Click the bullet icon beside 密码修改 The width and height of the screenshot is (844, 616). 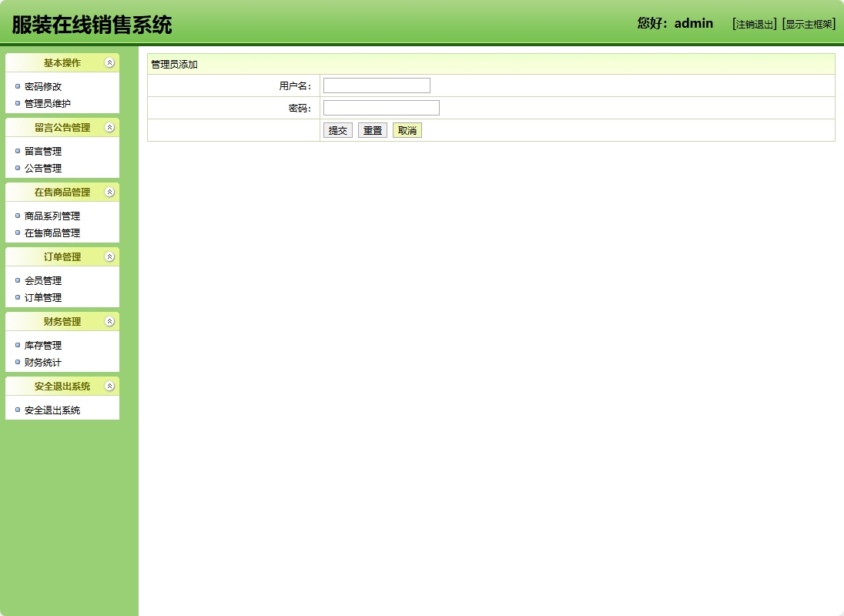[18, 86]
